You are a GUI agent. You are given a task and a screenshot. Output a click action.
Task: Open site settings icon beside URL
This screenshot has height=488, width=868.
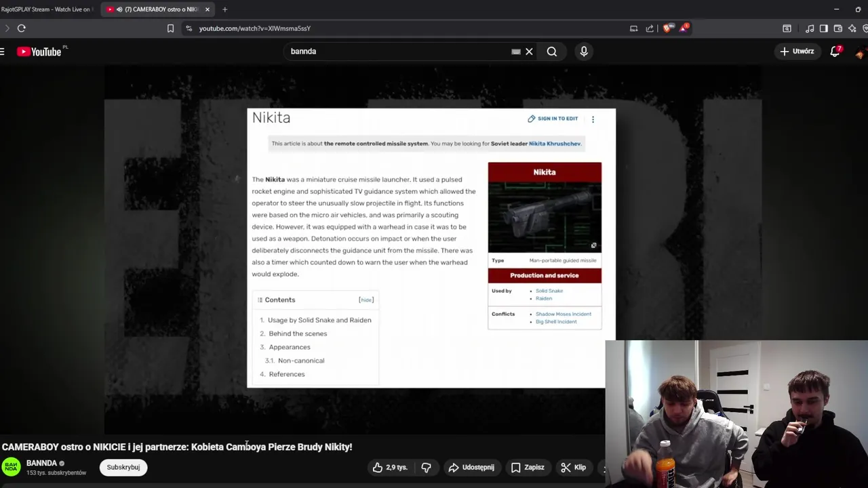point(189,28)
